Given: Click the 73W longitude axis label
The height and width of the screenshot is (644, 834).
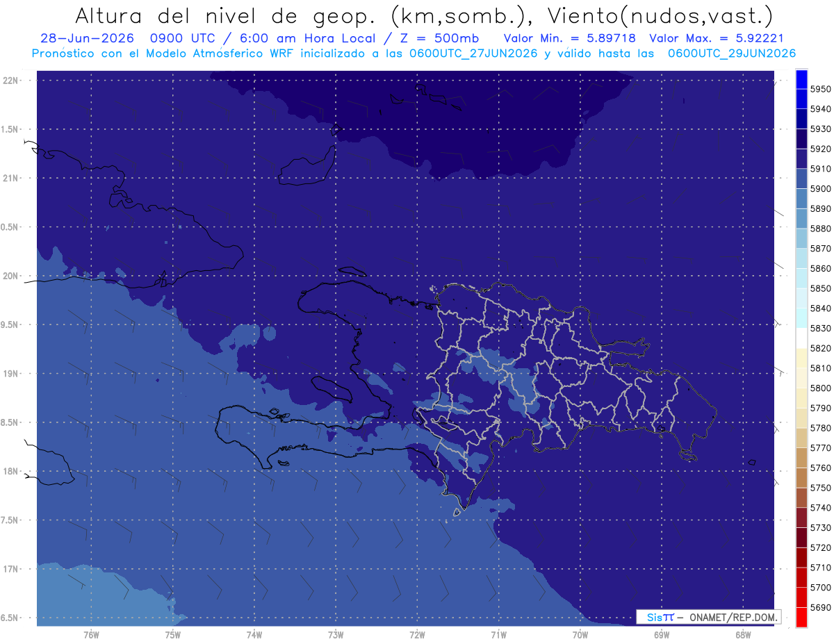Looking at the screenshot, I should click(336, 634).
